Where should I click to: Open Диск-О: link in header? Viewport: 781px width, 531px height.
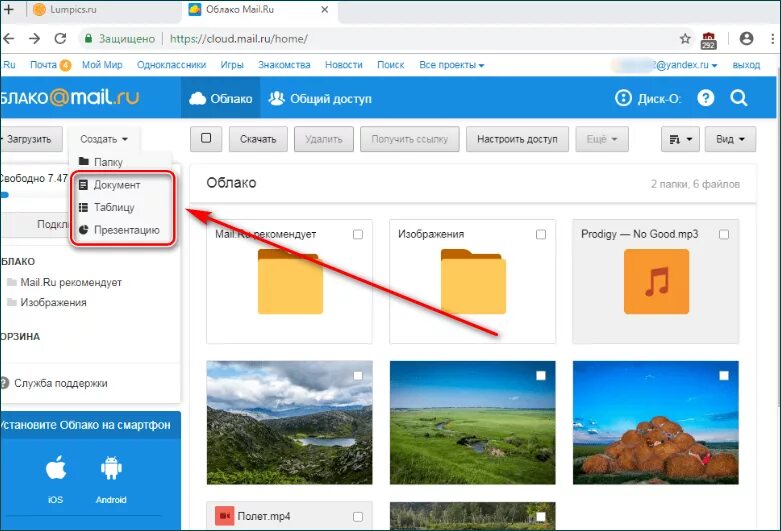pos(649,98)
